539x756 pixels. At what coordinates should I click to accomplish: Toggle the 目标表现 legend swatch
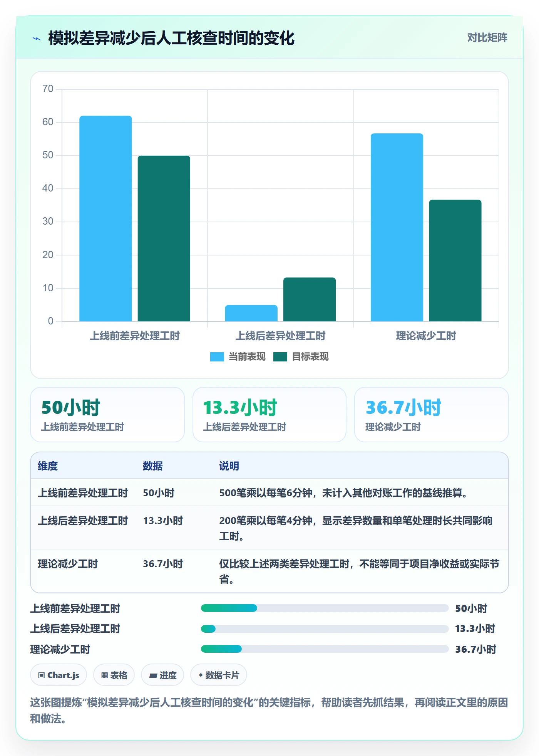[280, 357]
